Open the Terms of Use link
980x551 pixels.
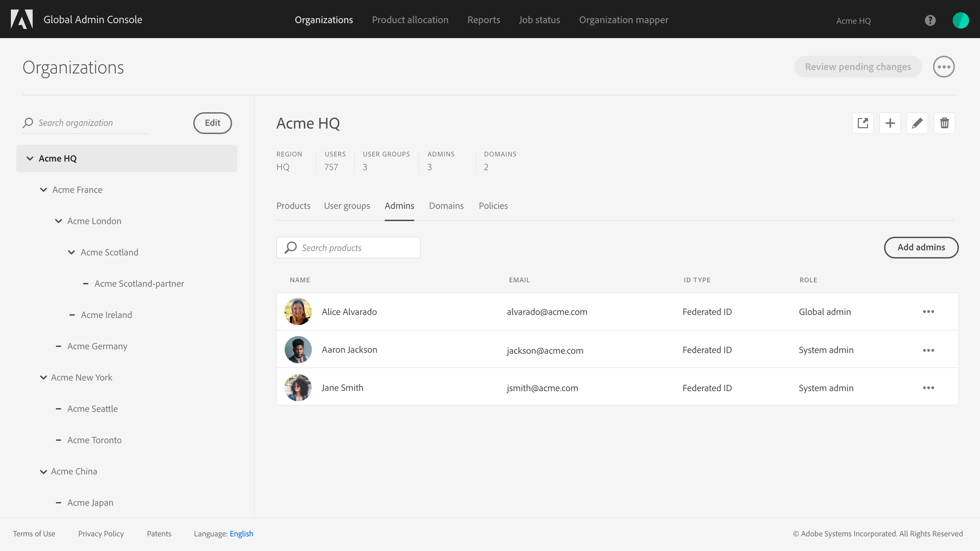(x=34, y=534)
